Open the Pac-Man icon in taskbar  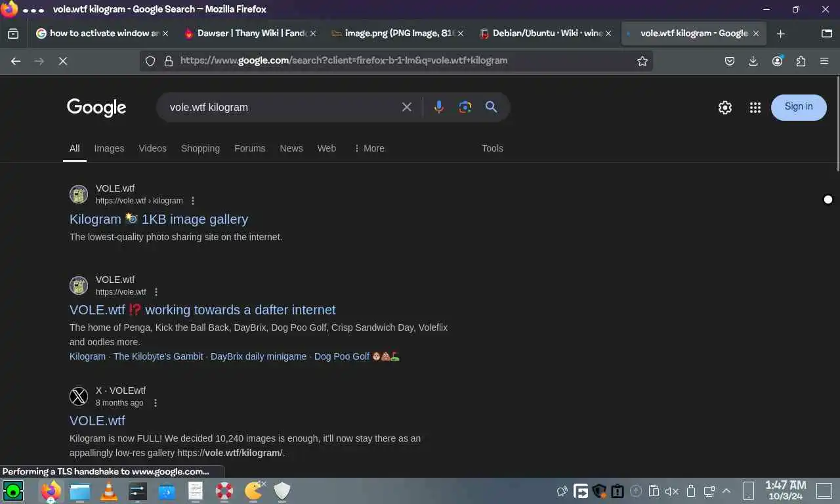pos(253,491)
